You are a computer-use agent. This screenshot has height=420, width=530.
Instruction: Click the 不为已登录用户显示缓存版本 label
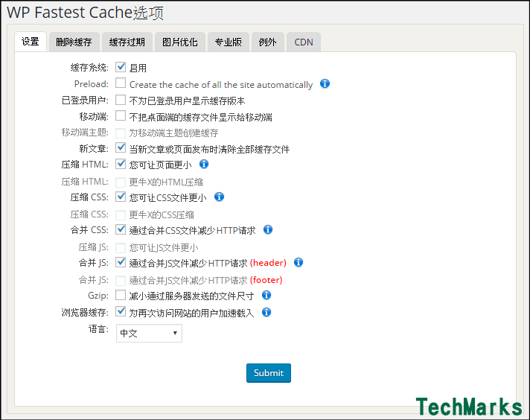tap(188, 101)
